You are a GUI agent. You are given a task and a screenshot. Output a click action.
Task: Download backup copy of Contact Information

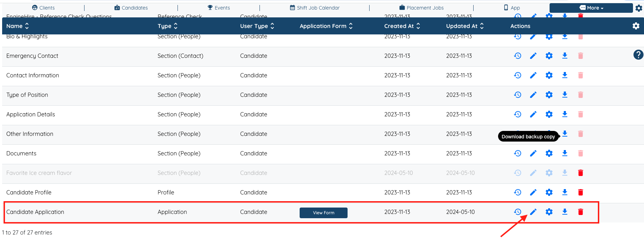(565, 75)
